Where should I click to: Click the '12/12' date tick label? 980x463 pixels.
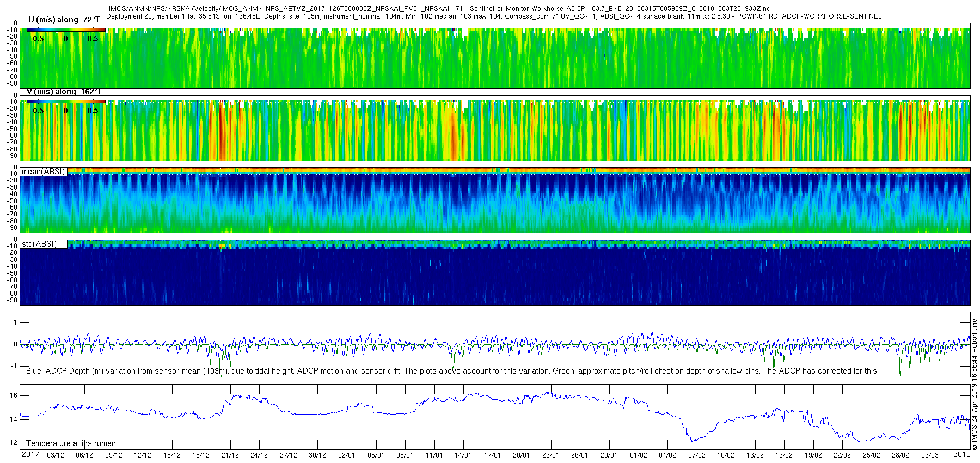tap(143, 455)
